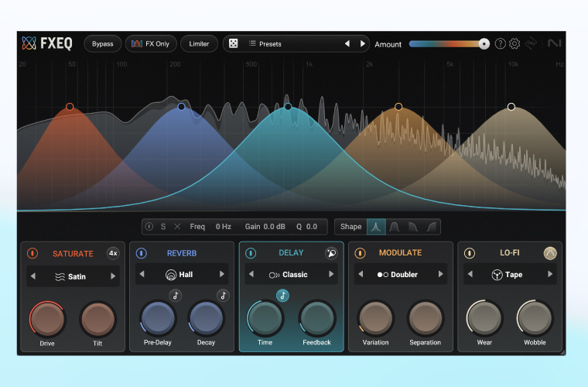588x387 pixels.
Task: Toggle the Saturate module power button
Action: (x=32, y=253)
